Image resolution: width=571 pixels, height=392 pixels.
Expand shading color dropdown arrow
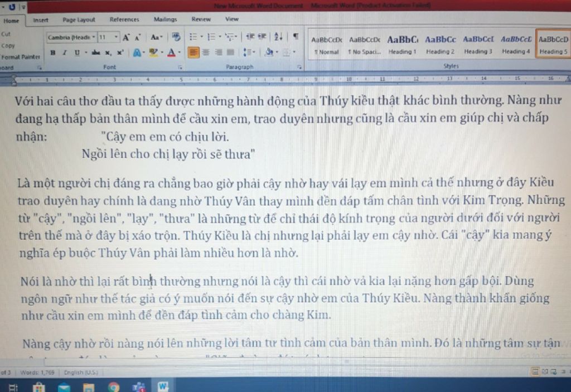(277, 52)
